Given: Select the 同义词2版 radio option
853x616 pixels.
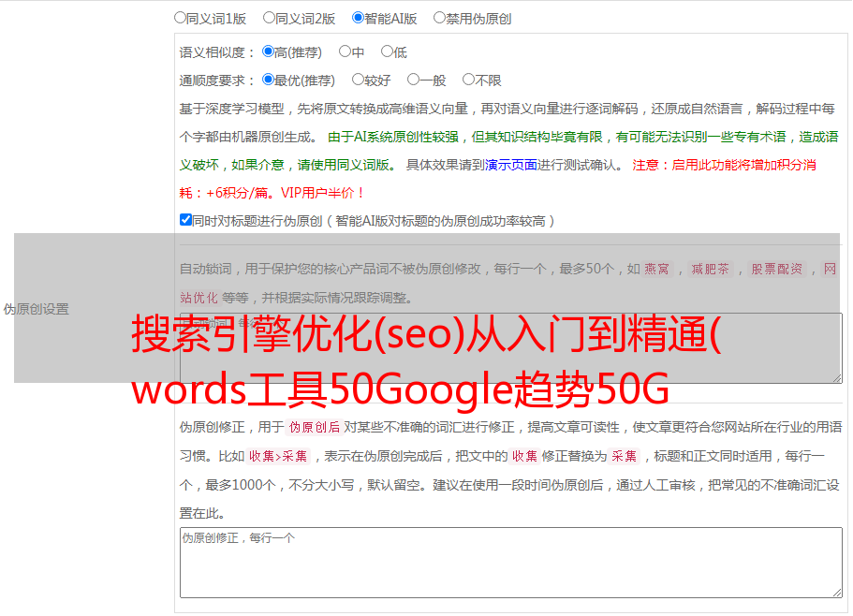Looking at the screenshot, I should [269, 18].
